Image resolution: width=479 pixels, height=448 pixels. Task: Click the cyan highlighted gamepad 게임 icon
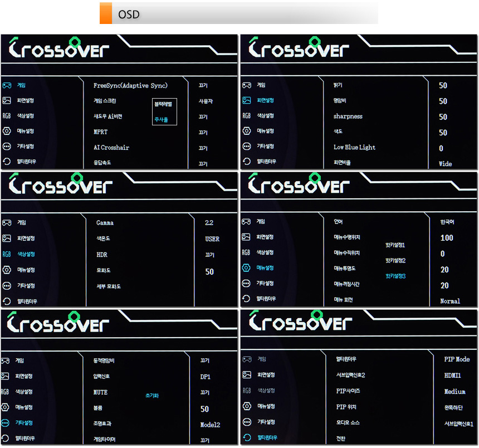tap(7, 85)
